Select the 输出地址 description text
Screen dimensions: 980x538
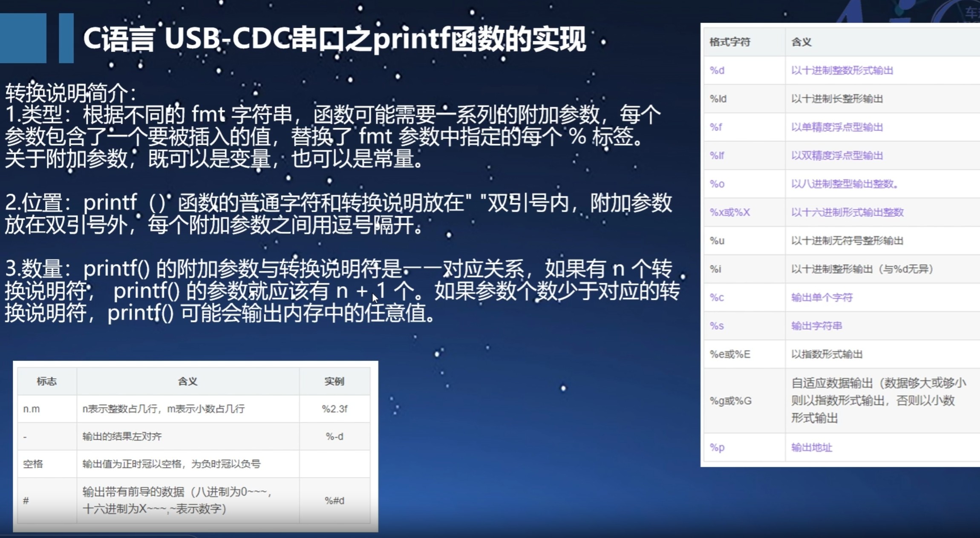[x=812, y=447]
